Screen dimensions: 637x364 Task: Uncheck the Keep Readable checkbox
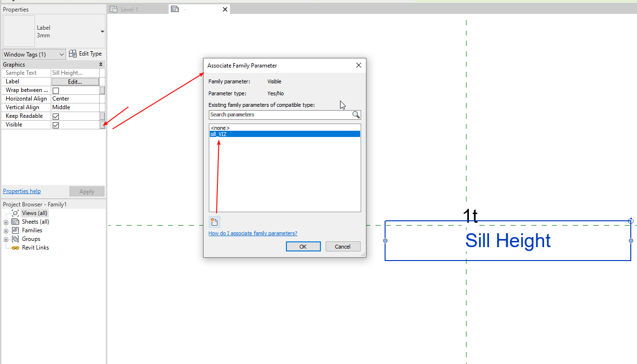tap(56, 116)
